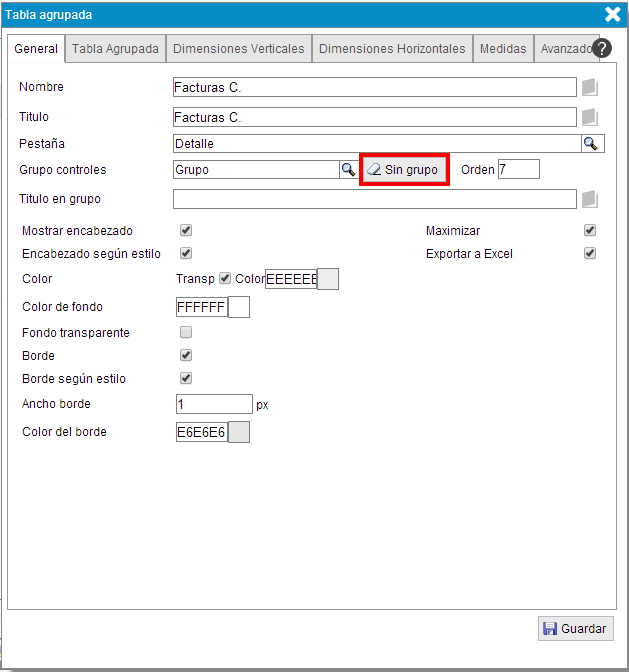Open the Pestaña search magnifier icon
Screen dimensions: 629x672
pyautogui.click(x=590, y=144)
